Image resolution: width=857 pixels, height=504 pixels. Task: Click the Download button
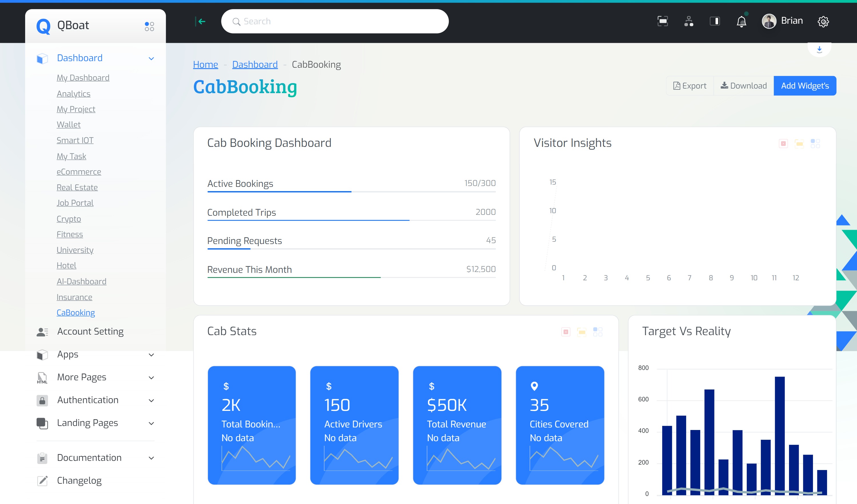pos(743,86)
